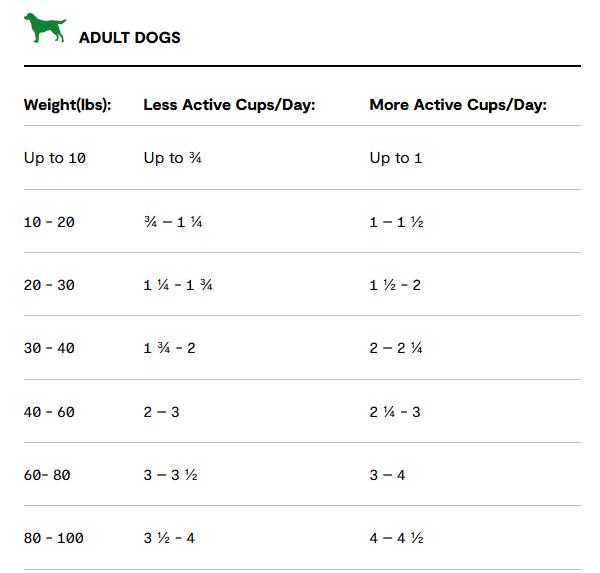
Task: Select the 30 - 40 weight row
Action: (302, 348)
